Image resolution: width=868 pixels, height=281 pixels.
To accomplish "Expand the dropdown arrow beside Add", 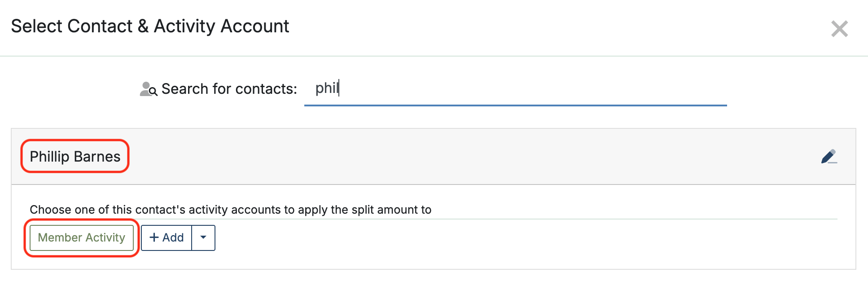I will pyautogui.click(x=203, y=237).
